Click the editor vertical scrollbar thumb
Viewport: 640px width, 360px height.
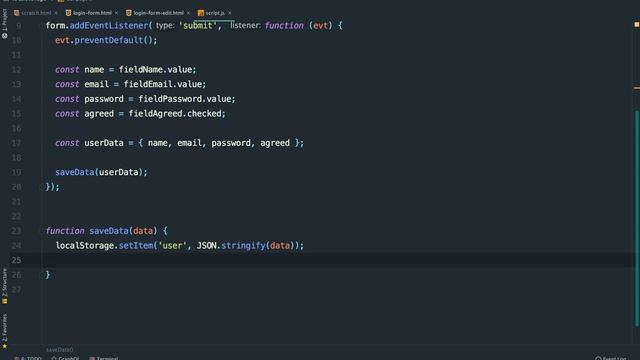637,218
